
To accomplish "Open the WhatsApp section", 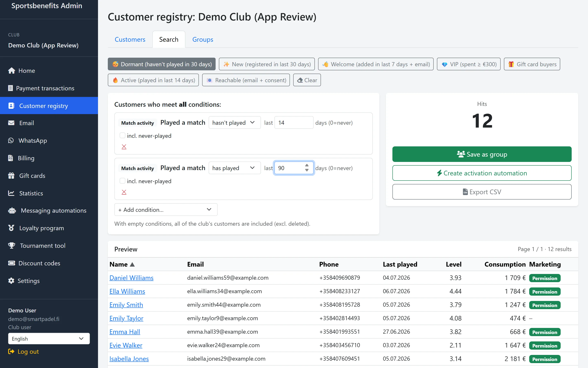I will [49, 140].
